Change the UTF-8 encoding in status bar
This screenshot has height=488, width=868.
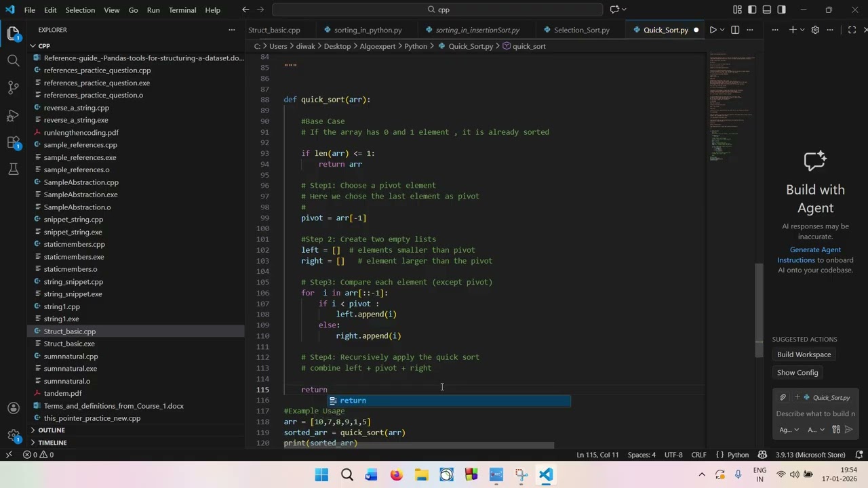pos(673,455)
